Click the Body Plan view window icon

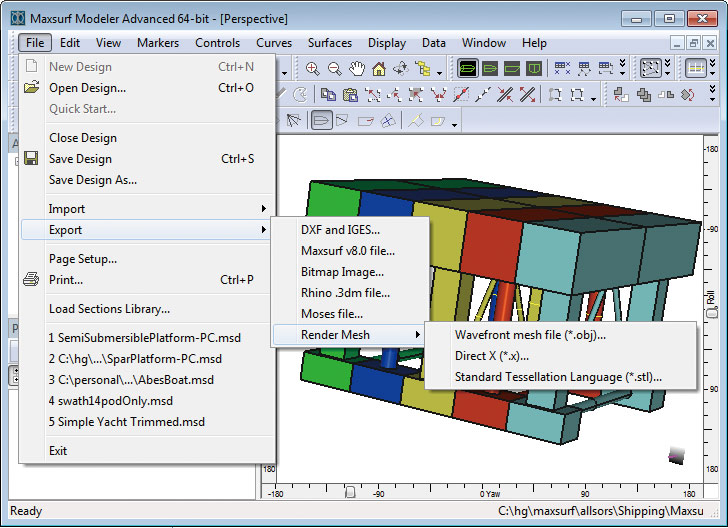[x=534, y=69]
